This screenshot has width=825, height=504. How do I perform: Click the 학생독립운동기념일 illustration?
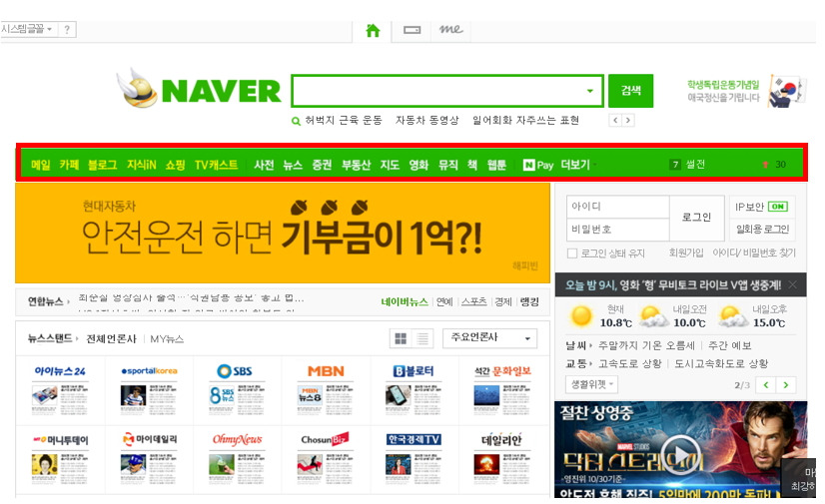coord(785,92)
